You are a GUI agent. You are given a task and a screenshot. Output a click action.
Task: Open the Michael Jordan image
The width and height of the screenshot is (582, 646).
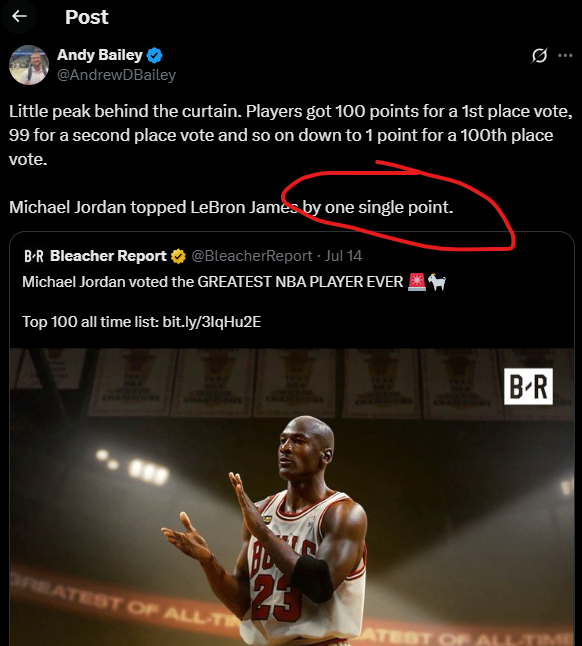coord(292,497)
